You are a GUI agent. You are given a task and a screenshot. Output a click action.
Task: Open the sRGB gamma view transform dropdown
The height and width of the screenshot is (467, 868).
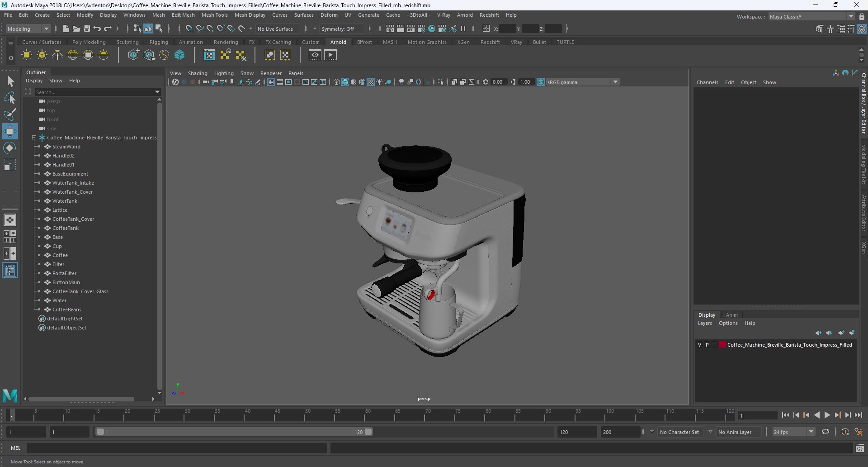tap(583, 82)
